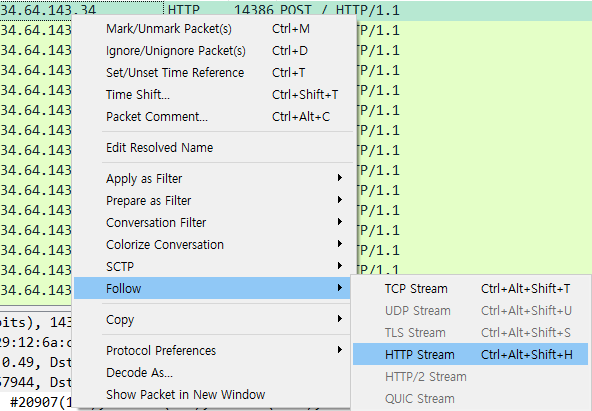Open the Conversation Filter submenu
The width and height of the screenshot is (592, 411).
(x=213, y=222)
